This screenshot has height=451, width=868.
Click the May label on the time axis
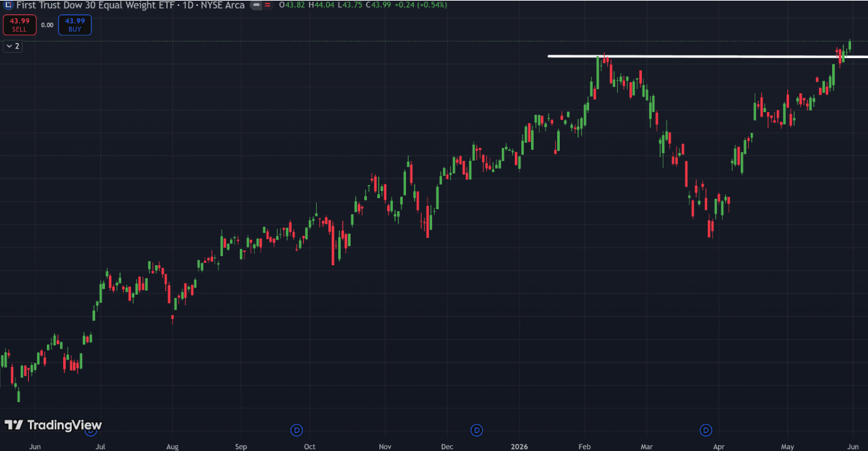787,446
